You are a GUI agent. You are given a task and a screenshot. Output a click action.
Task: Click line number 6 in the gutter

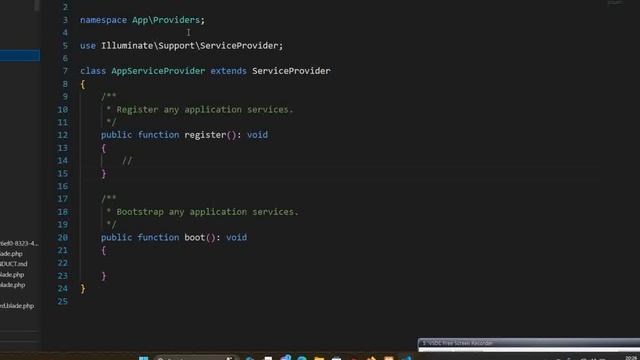pos(65,58)
